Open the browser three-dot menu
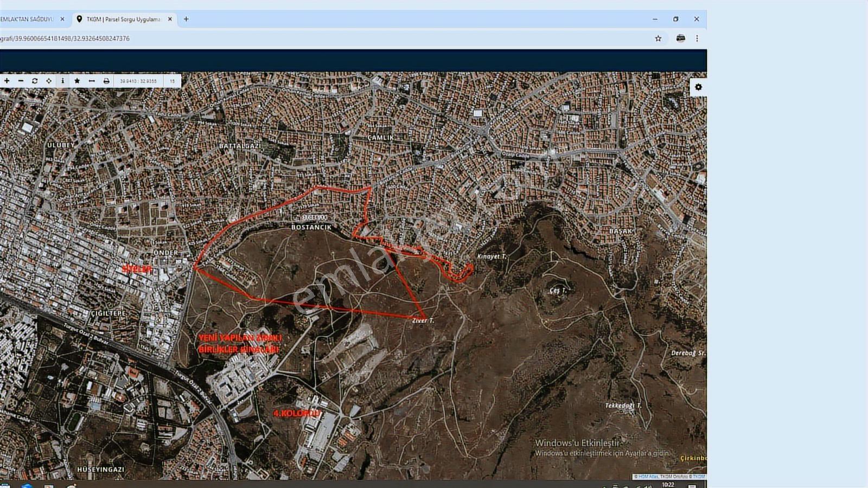 (697, 38)
